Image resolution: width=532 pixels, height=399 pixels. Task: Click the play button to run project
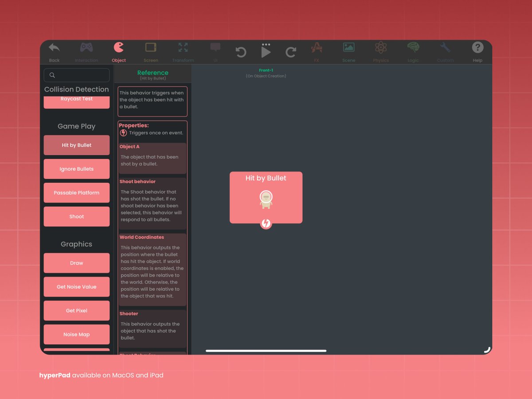tap(266, 53)
